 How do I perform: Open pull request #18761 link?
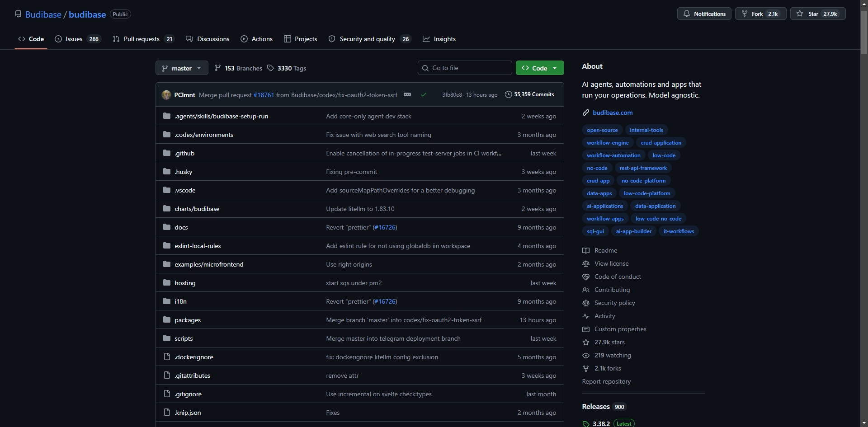[264, 95]
